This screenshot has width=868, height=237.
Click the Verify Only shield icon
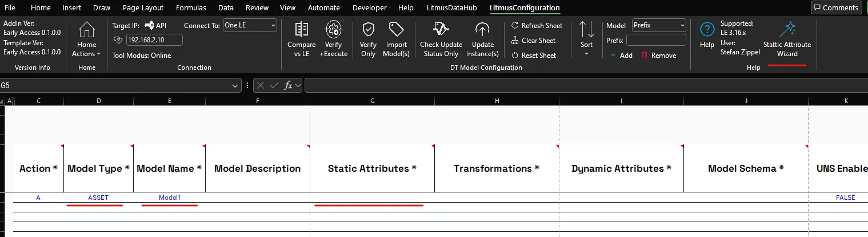tap(369, 30)
